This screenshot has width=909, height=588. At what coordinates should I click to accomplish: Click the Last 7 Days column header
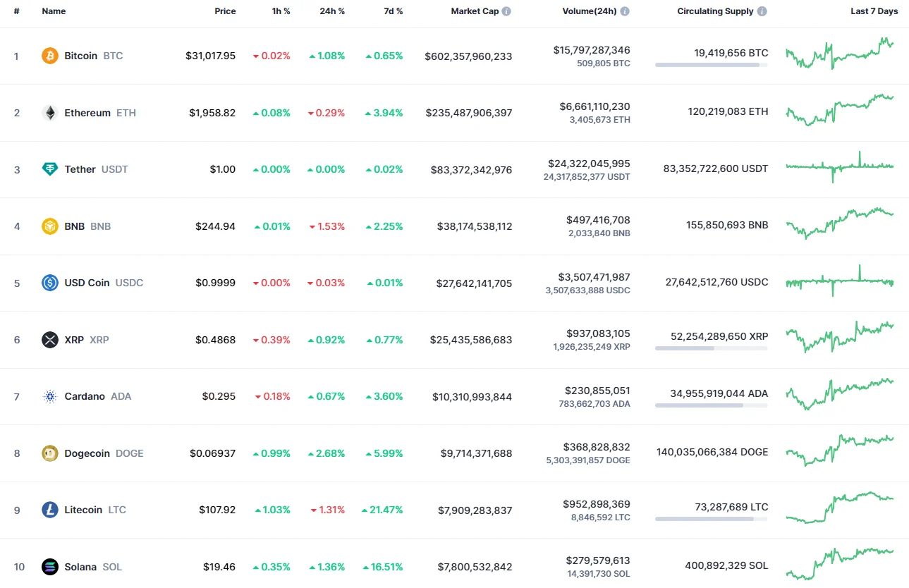[874, 11]
